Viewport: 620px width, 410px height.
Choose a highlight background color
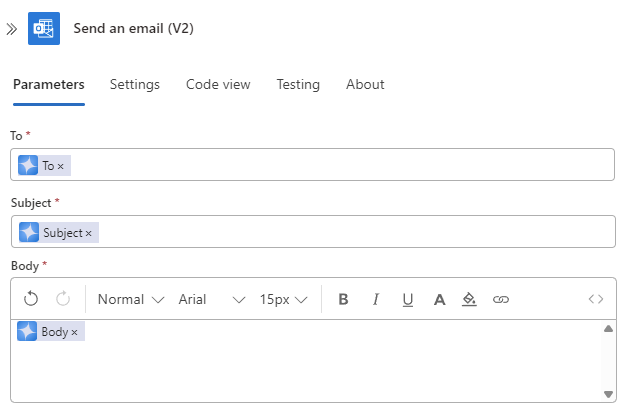[x=470, y=299]
